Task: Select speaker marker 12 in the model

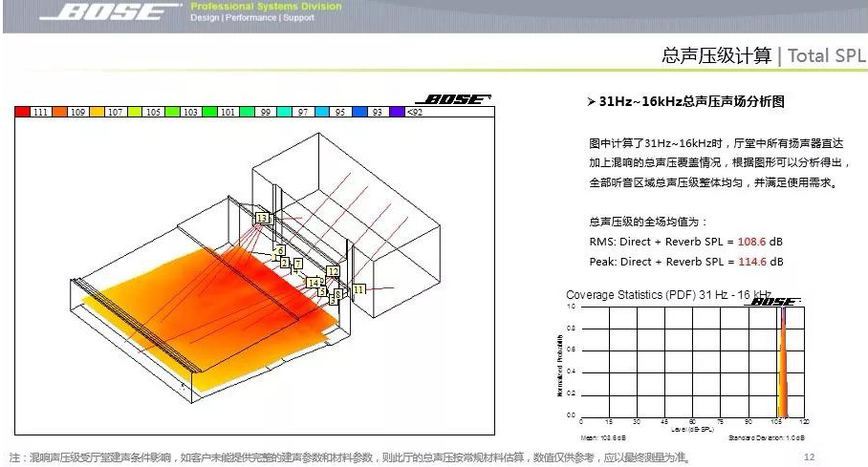Action: [333, 271]
